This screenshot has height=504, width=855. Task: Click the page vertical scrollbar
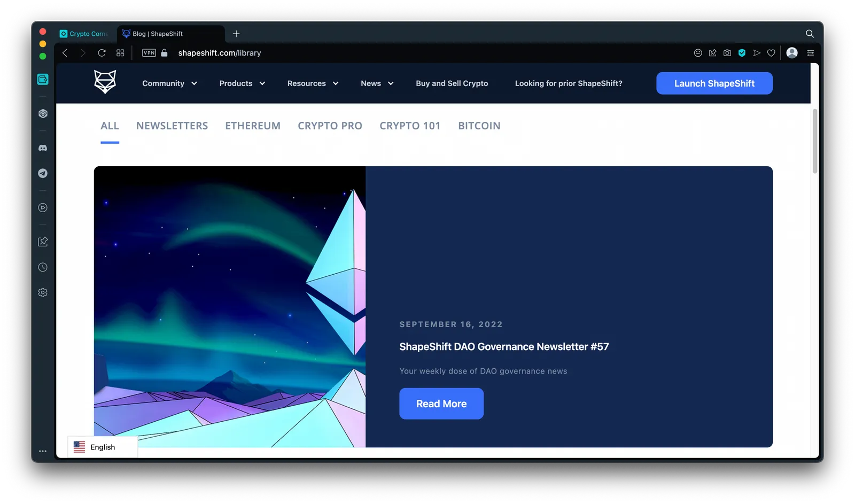click(815, 141)
